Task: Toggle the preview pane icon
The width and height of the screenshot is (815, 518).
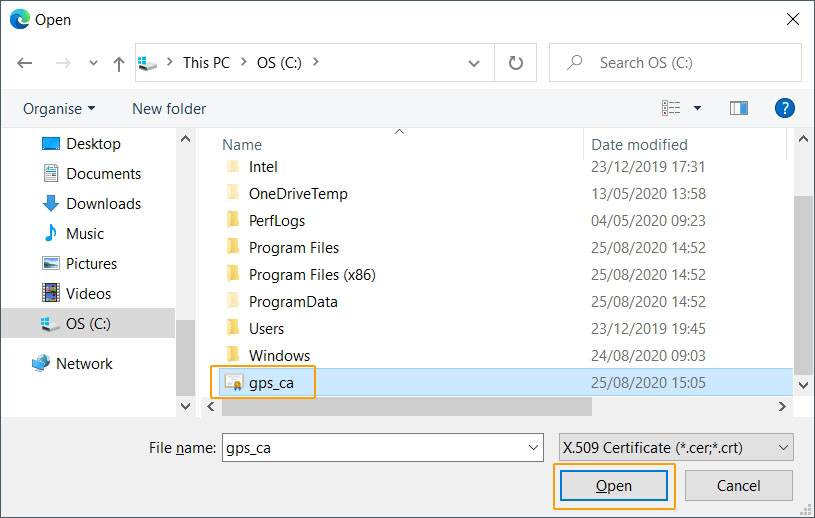Action: pos(739,108)
